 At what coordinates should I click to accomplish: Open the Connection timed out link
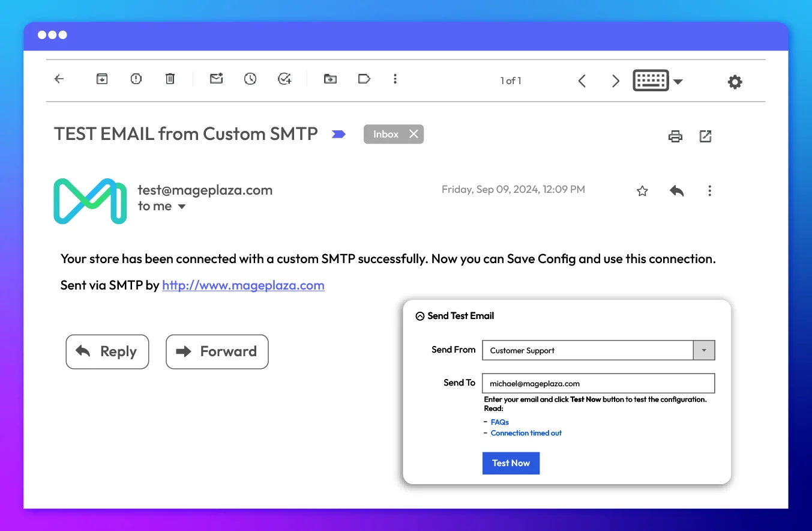click(526, 433)
